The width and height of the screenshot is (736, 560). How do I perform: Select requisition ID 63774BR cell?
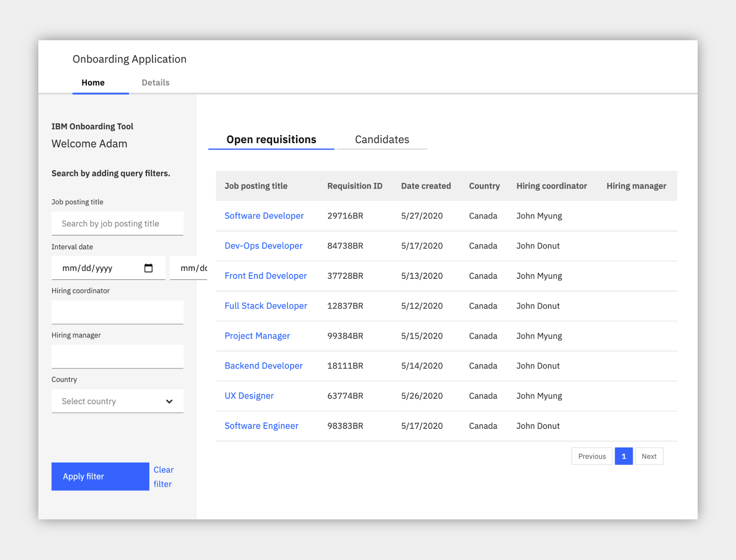click(x=345, y=396)
